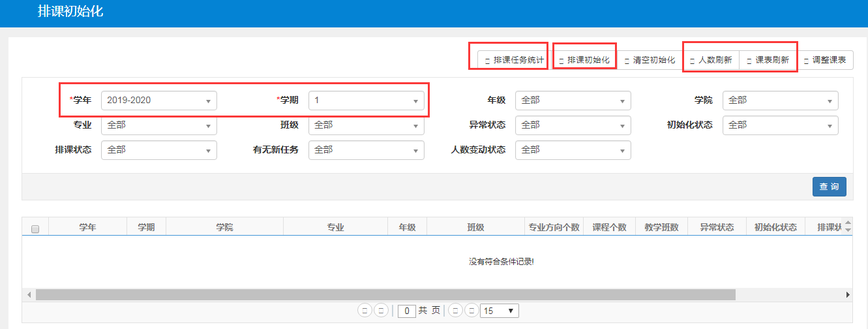Screen dimensions: 868x329
Task: Click the blue 查询 button
Action: click(x=829, y=187)
